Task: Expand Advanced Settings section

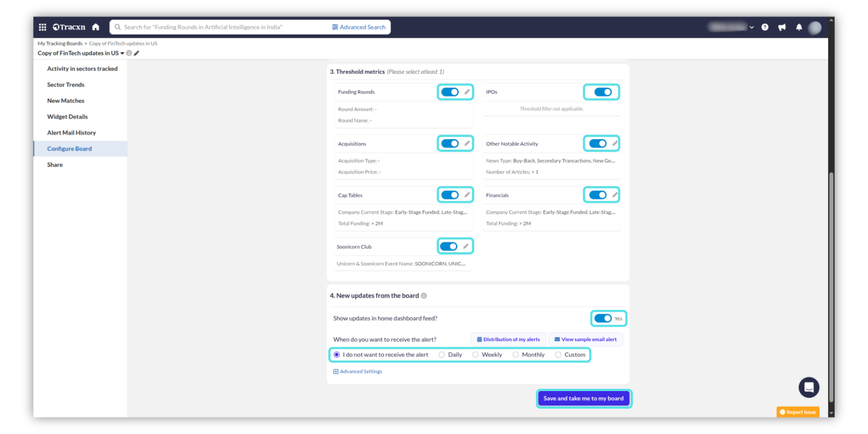Action: (358, 372)
